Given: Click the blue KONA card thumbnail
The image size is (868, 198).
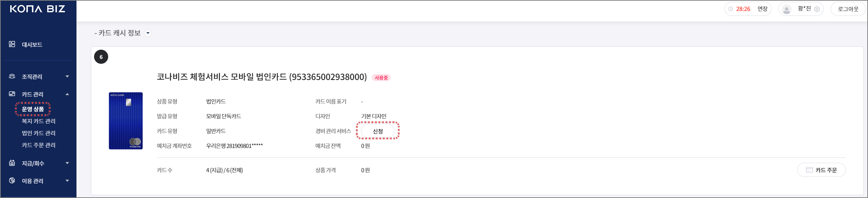Looking at the screenshot, I should (x=126, y=121).
